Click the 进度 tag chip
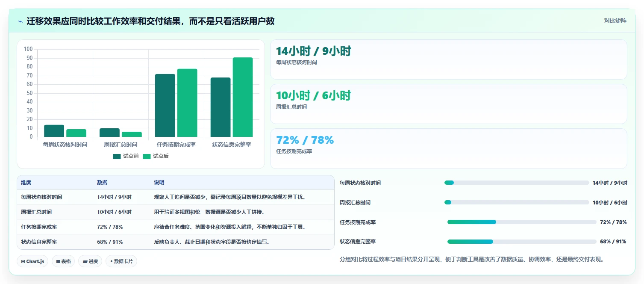Viewport: 644px width, 284px height. pyautogui.click(x=90, y=261)
